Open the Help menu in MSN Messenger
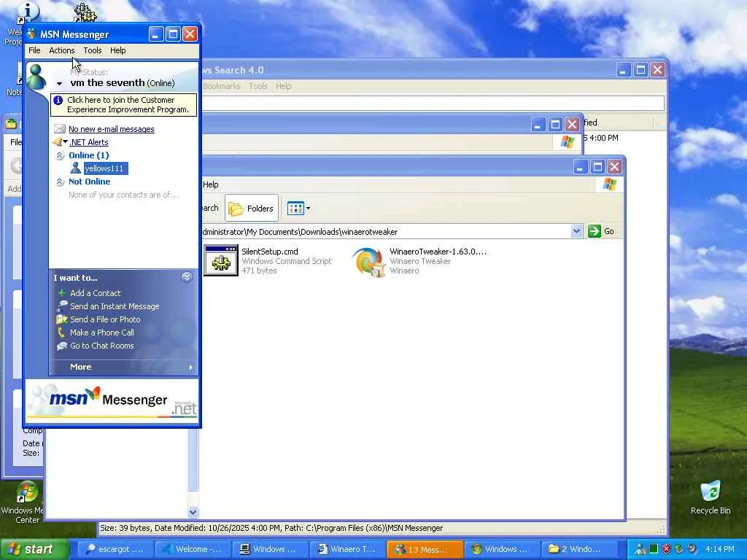 point(117,50)
